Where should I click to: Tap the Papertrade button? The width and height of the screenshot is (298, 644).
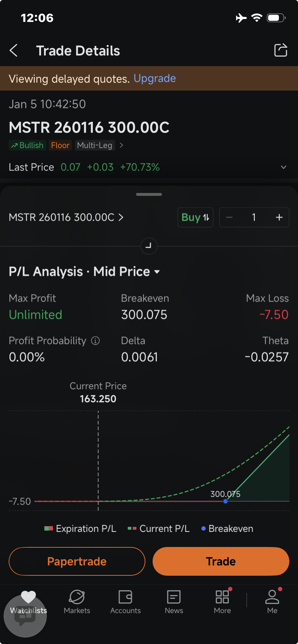point(77,561)
